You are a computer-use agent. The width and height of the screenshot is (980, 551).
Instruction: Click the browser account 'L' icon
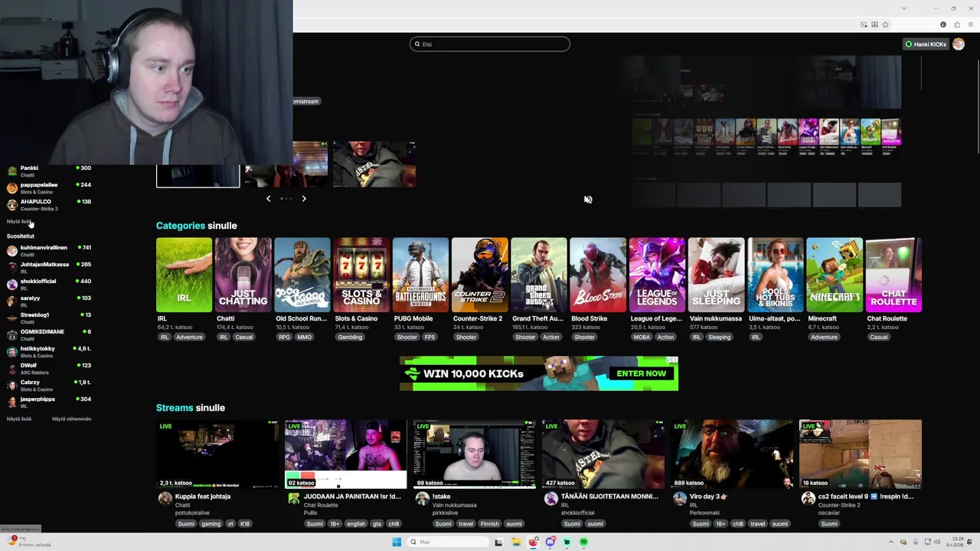942,24
